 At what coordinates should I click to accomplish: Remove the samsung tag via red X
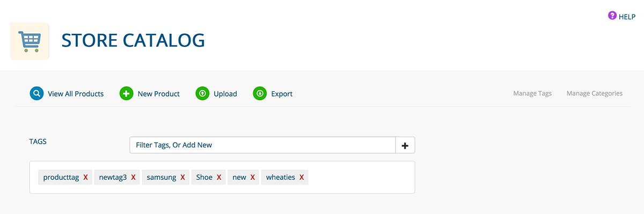(x=182, y=177)
